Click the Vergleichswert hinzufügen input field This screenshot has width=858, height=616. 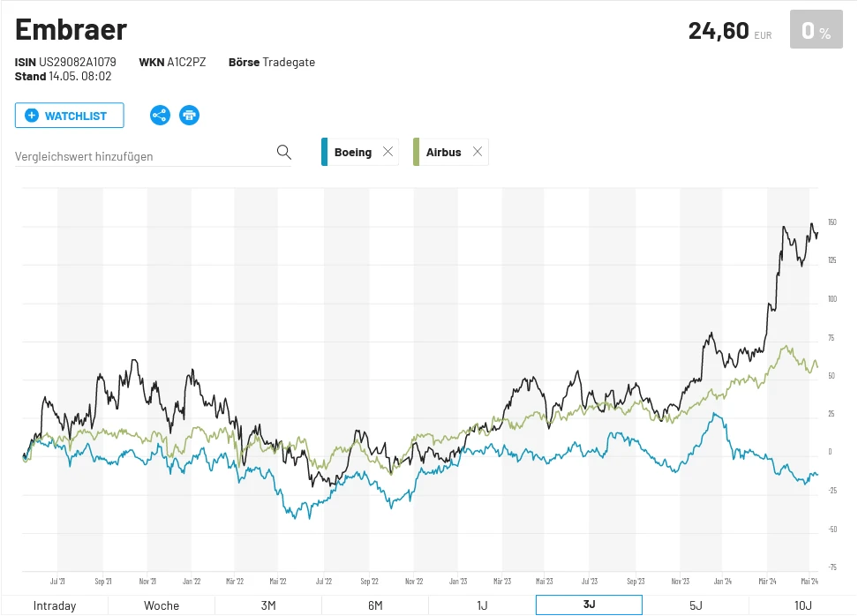point(141,156)
